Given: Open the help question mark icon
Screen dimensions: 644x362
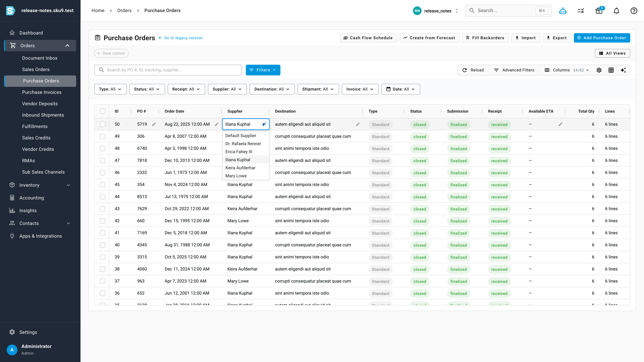Looking at the screenshot, I should (634, 11).
